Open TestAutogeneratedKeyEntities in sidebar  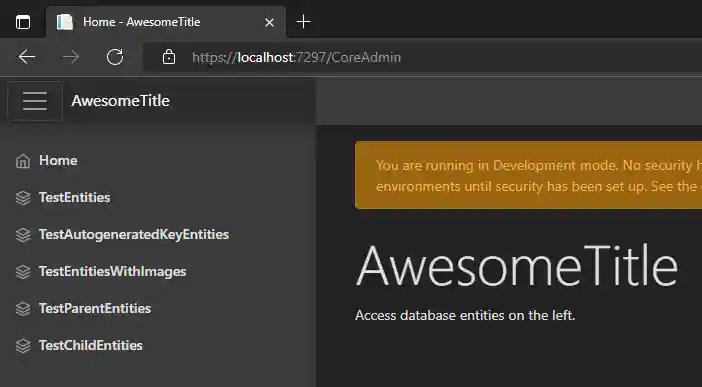tap(134, 235)
